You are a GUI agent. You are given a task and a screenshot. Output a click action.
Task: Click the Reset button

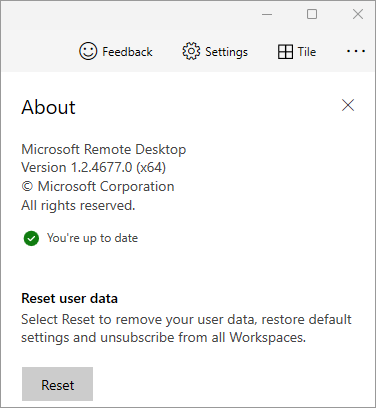click(57, 384)
